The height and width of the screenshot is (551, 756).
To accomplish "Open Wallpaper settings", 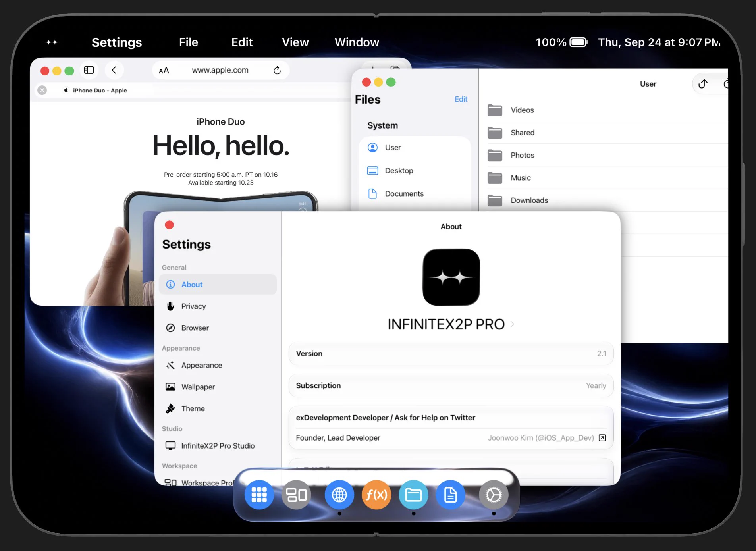I will (218, 387).
